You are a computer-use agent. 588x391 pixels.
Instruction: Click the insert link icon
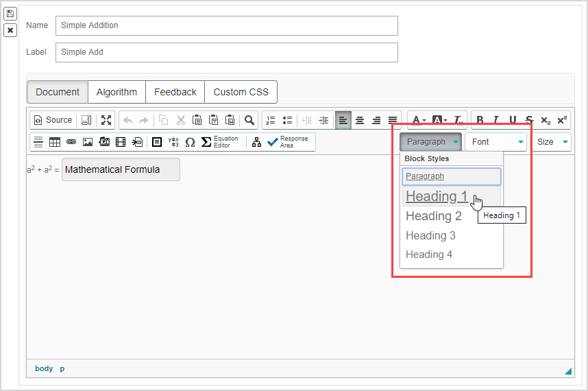71,142
